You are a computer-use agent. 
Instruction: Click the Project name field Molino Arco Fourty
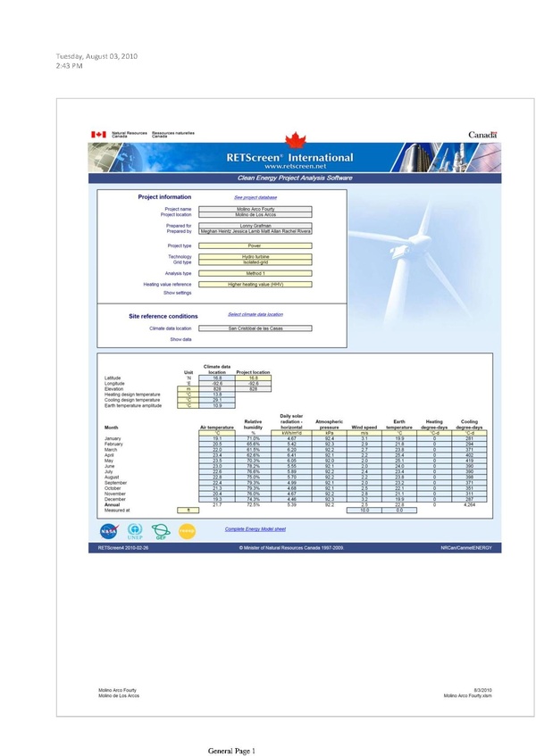pyautogui.click(x=255, y=209)
